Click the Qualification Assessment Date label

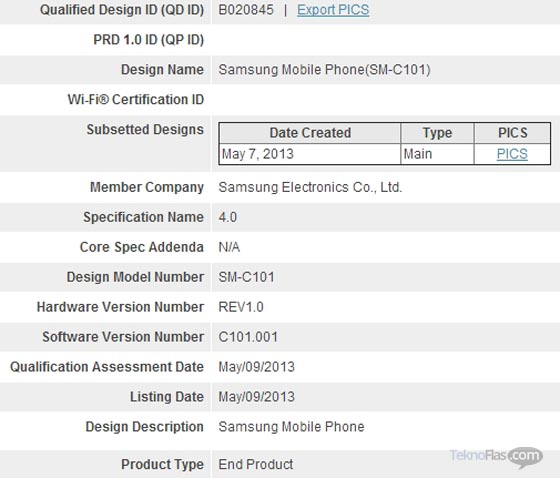[107, 367]
